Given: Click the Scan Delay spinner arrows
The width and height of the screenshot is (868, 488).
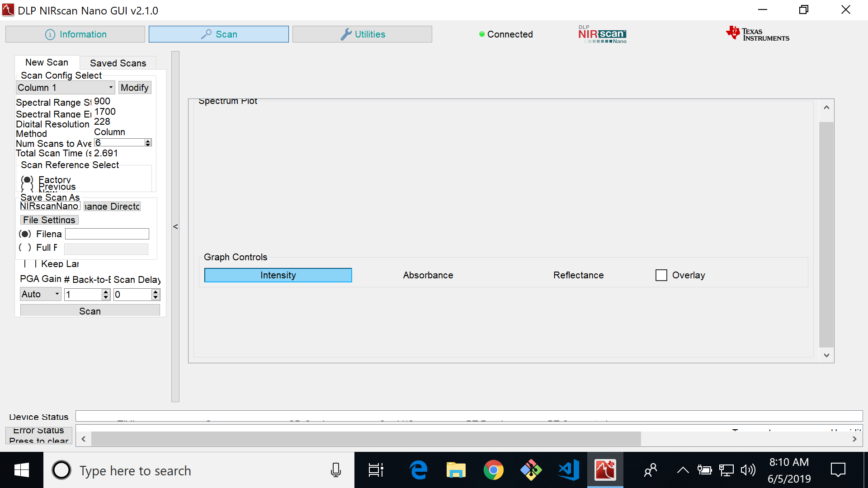Looking at the screenshot, I should pyautogui.click(x=156, y=295).
